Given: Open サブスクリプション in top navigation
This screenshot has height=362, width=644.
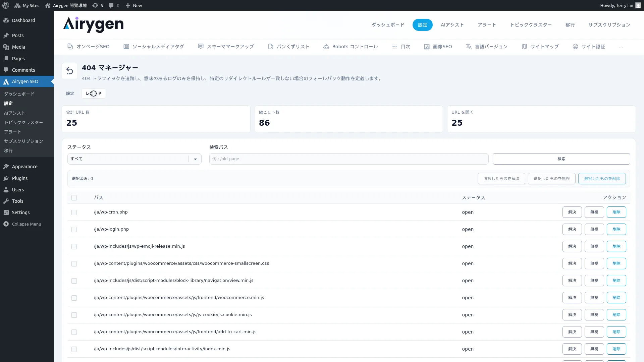Looking at the screenshot, I should pos(609,25).
